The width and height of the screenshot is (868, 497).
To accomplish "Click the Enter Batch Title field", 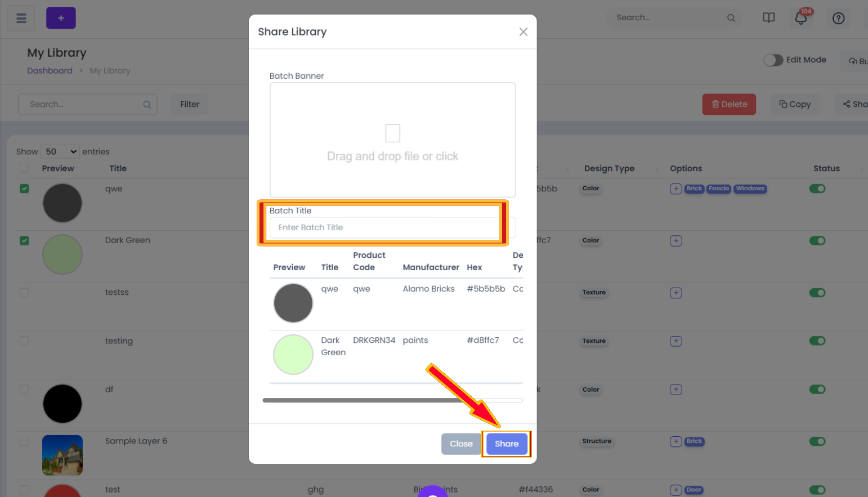I will click(x=392, y=227).
